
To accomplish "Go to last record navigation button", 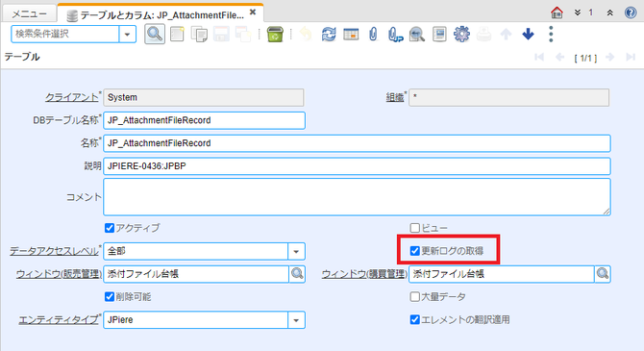I will [x=631, y=57].
